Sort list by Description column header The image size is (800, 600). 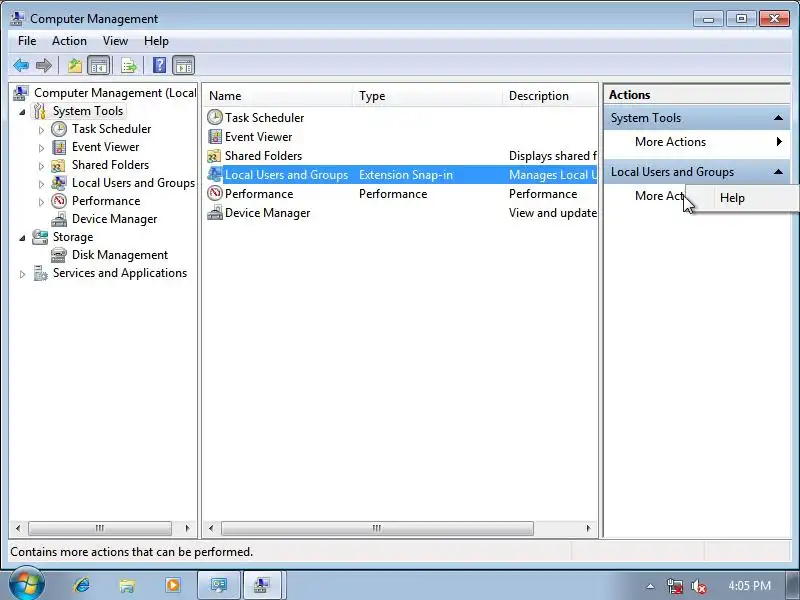tap(550, 96)
